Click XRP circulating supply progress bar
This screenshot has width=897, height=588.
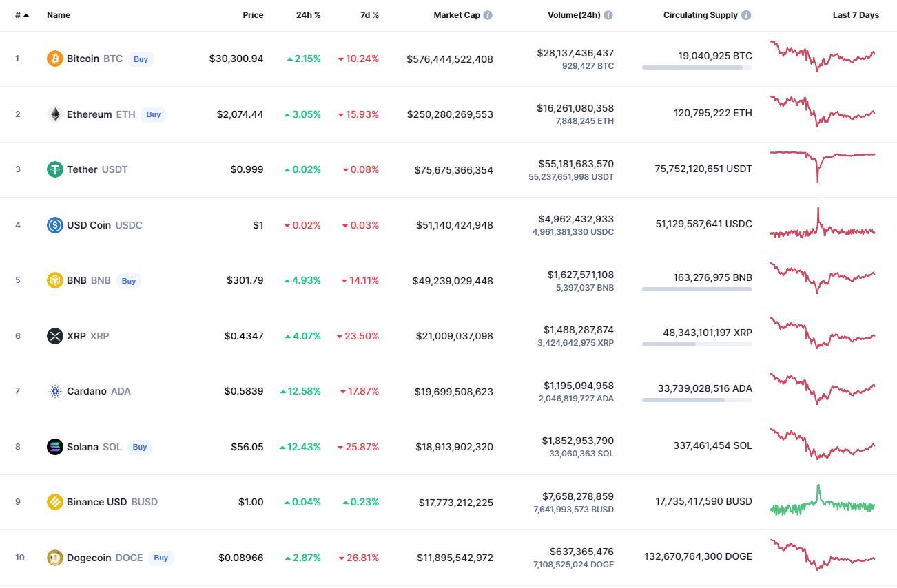pyautogui.click(x=697, y=344)
